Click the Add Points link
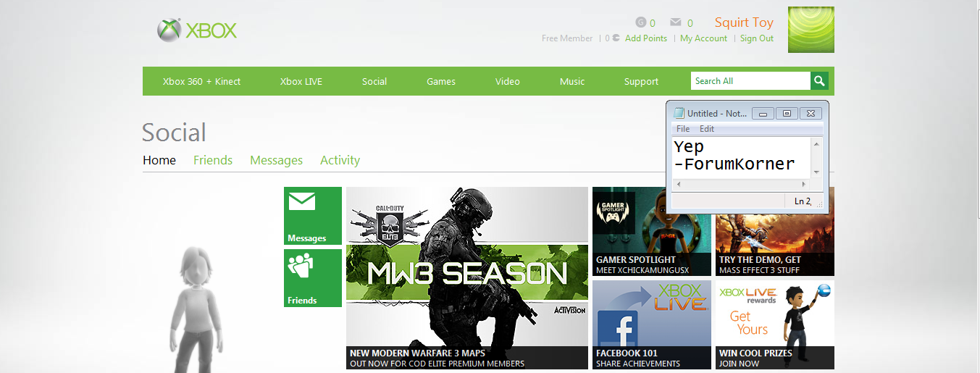This screenshot has width=980, height=373. (646, 38)
